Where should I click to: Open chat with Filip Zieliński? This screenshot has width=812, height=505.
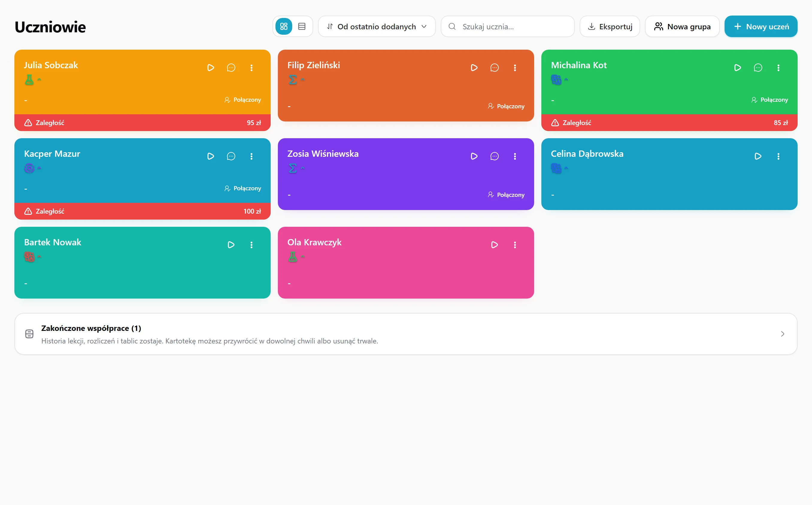tap(495, 68)
